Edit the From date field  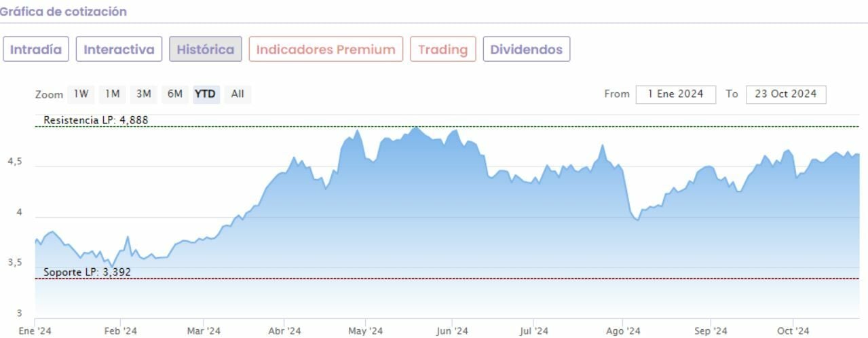click(675, 94)
